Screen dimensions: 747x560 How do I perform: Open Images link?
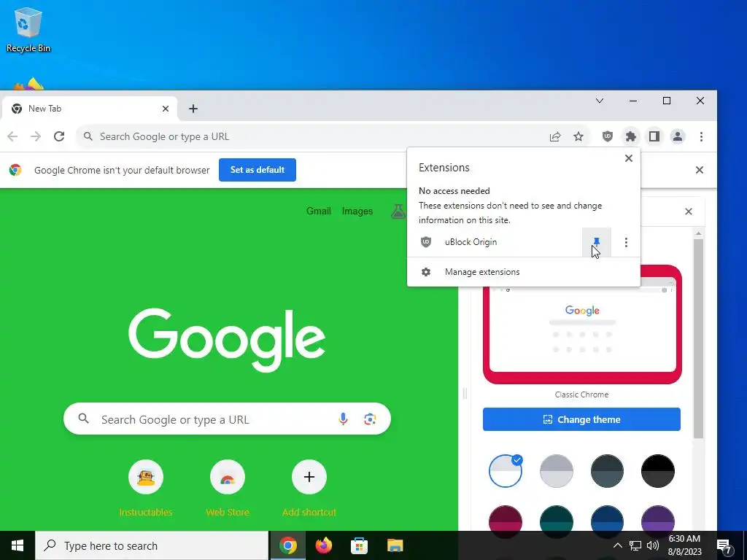[357, 211]
